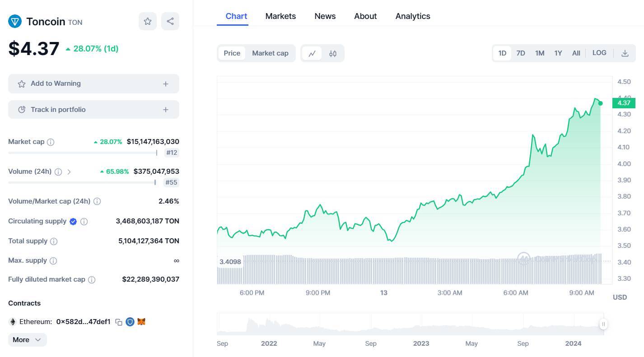Set chart range to All

click(576, 53)
